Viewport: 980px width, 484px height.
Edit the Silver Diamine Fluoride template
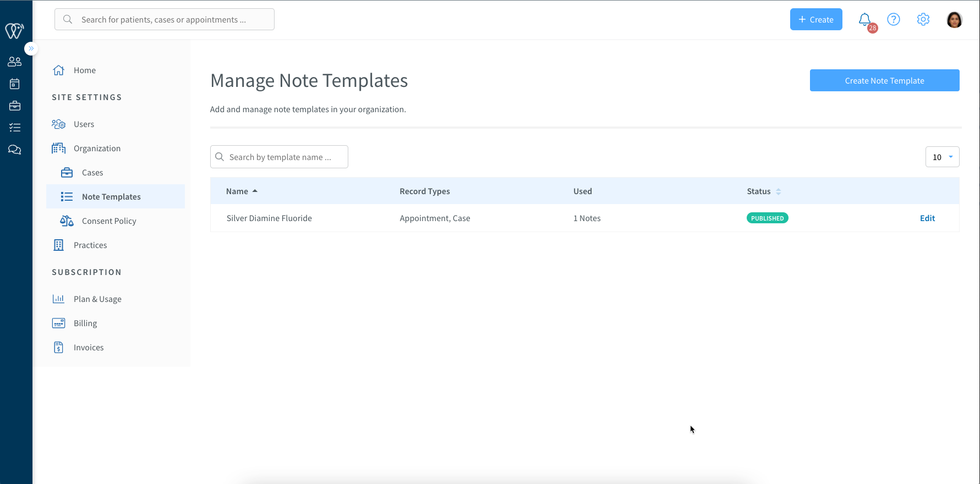click(927, 218)
